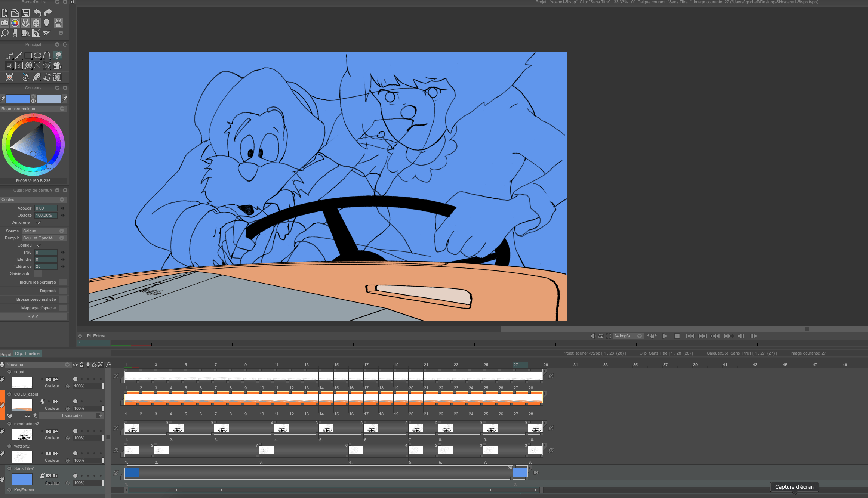Click the 1 source(s) button

coord(71,416)
